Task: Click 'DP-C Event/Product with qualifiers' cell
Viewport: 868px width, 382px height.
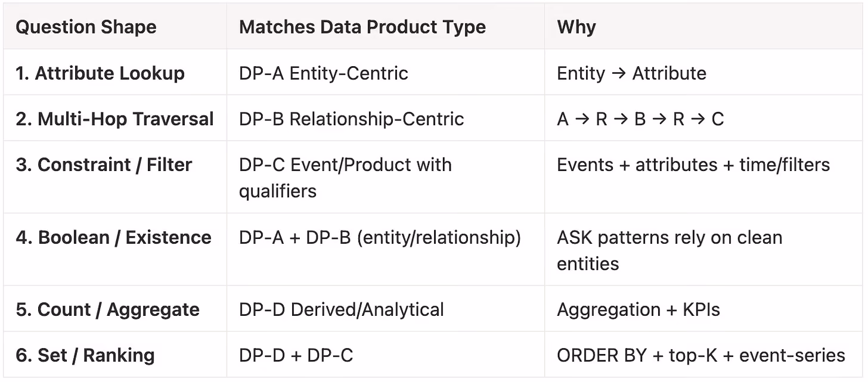Action: pyautogui.click(x=386, y=177)
